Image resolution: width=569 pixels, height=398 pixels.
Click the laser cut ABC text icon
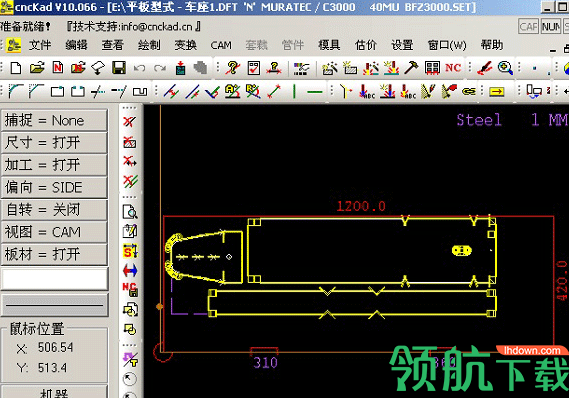coord(367,91)
